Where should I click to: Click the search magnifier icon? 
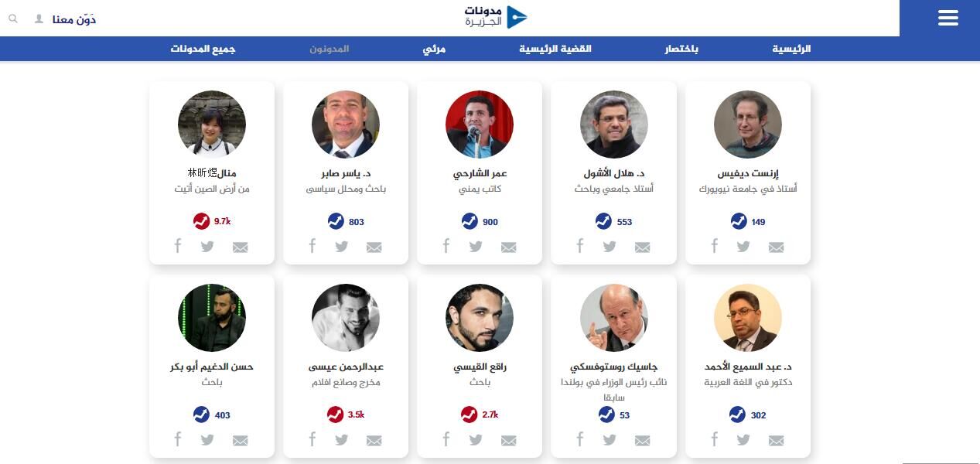coord(13,19)
